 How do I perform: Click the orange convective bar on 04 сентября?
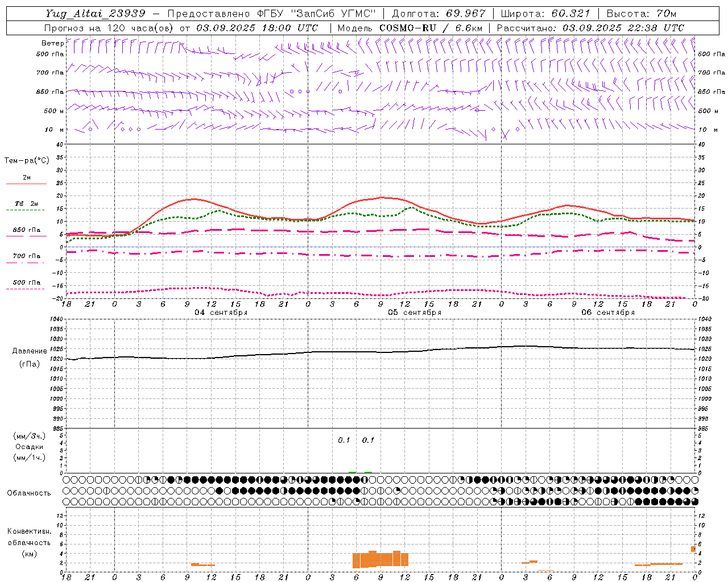pyautogui.click(x=202, y=564)
